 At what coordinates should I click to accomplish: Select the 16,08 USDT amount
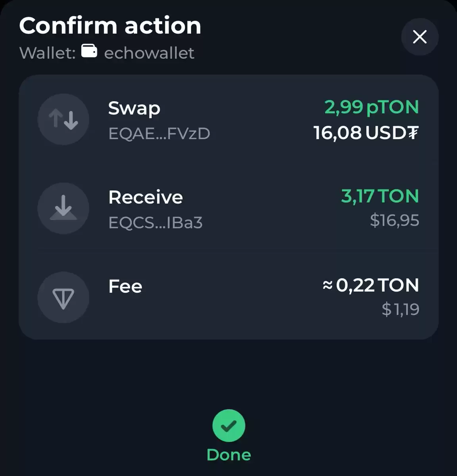[x=366, y=132]
